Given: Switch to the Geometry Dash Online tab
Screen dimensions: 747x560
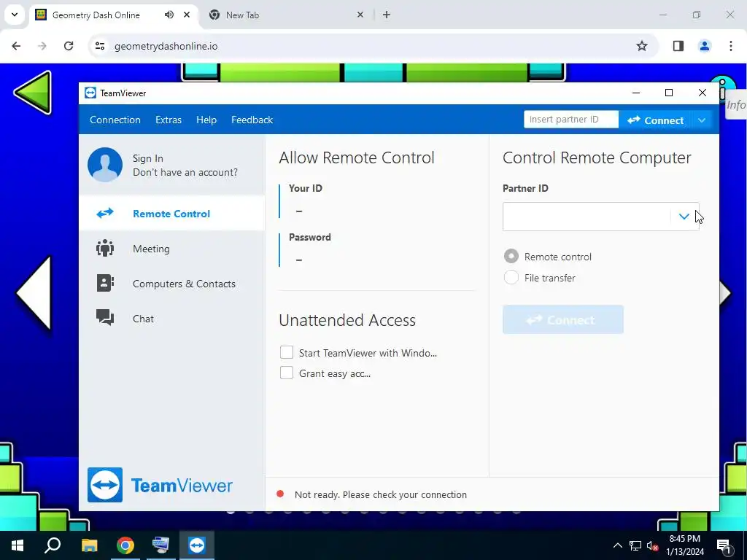Looking at the screenshot, I should pyautogui.click(x=96, y=15).
